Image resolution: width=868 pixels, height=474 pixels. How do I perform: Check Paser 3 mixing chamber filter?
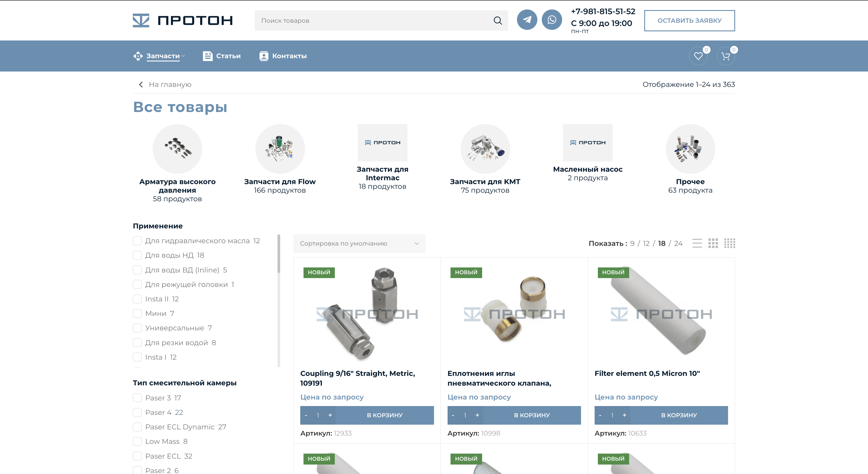137,398
